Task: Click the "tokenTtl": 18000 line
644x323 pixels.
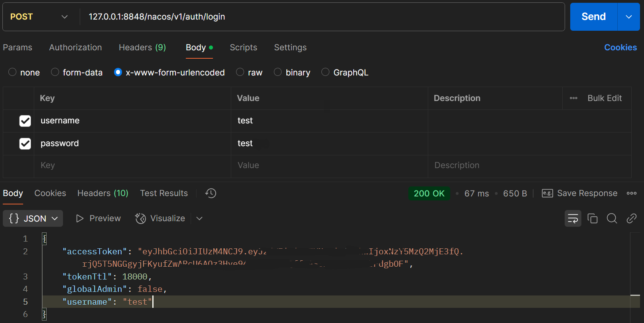Action: click(x=107, y=277)
